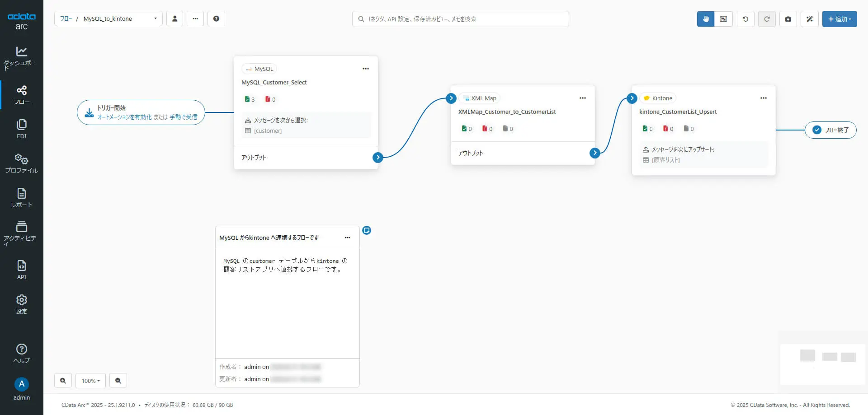Image resolution: width=868 pixels, height=415 pixels.
Task: Click the Kintone input port arrow
Action: [632, 98]
